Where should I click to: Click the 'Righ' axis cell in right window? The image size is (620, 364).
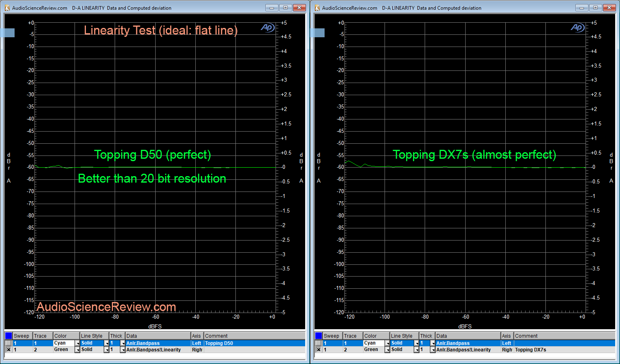click(507, 349)
